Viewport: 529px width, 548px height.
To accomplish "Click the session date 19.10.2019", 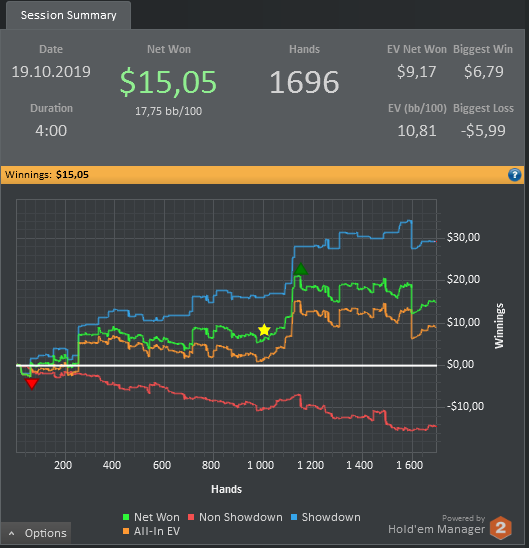I will (x=51, y=72).
